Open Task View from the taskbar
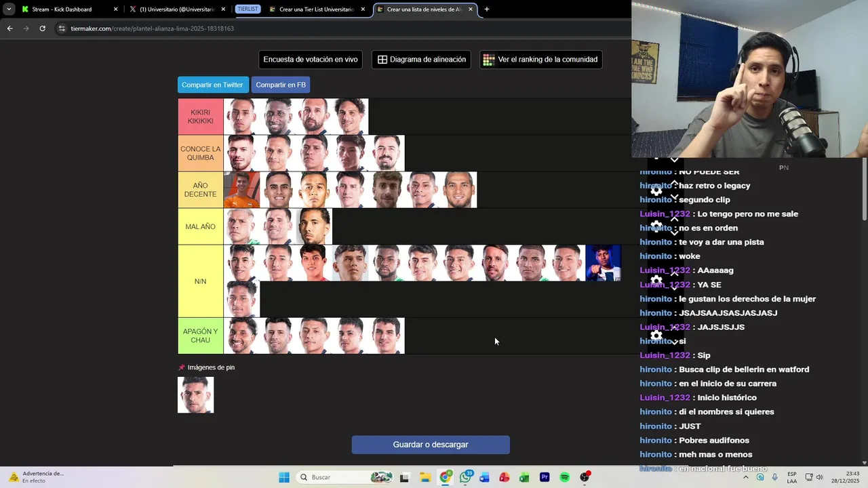Image resolution: width=868 pixels, height=488 pixels. 405,477
